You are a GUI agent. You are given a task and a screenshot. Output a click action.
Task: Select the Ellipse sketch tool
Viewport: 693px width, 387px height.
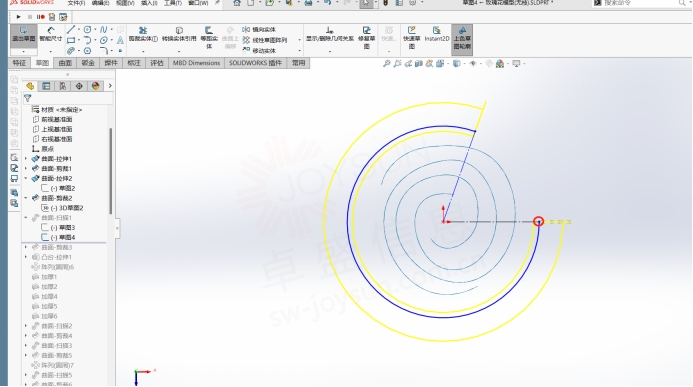coord(103,40)
